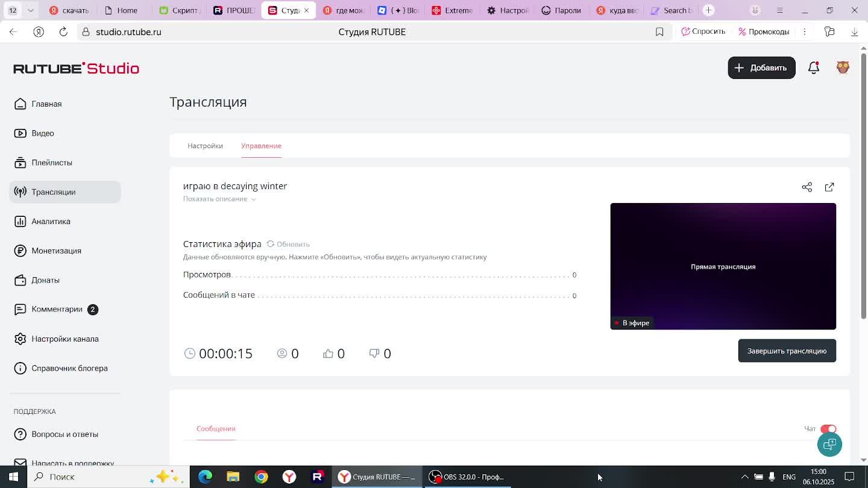Open browser downloads icon
The height and width of the screenshot is (488, 868).
click(x=854, y=32)
